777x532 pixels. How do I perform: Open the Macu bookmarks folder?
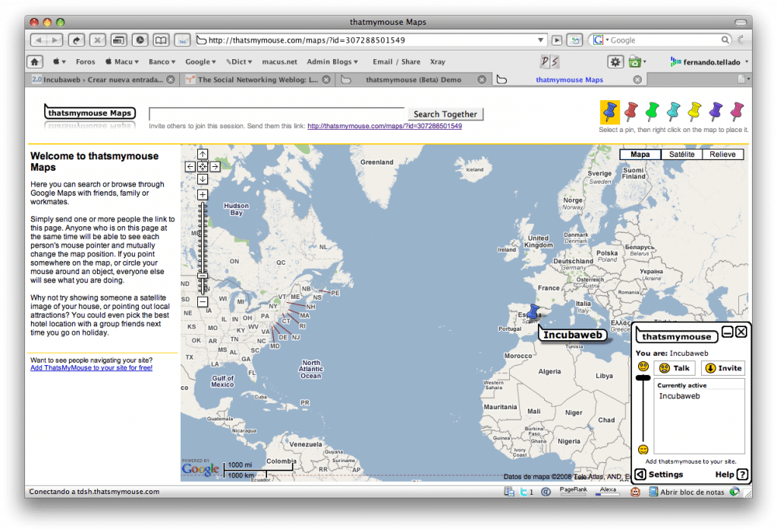coord(122,61)
